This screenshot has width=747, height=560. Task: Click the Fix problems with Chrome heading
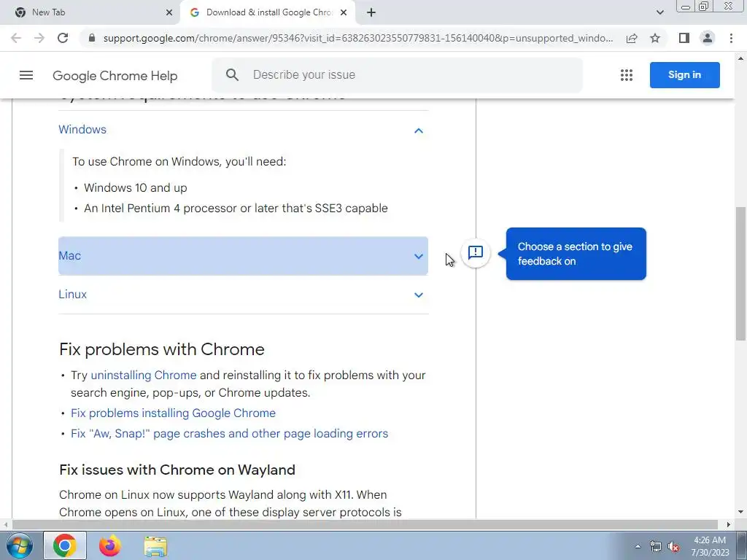(161, 349)
